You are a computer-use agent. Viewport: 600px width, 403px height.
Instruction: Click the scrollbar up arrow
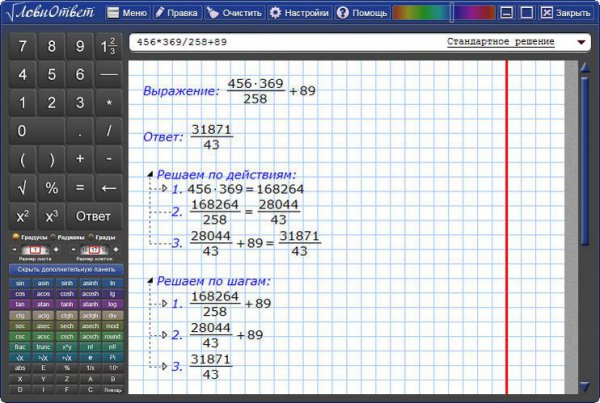pos(585,68)
